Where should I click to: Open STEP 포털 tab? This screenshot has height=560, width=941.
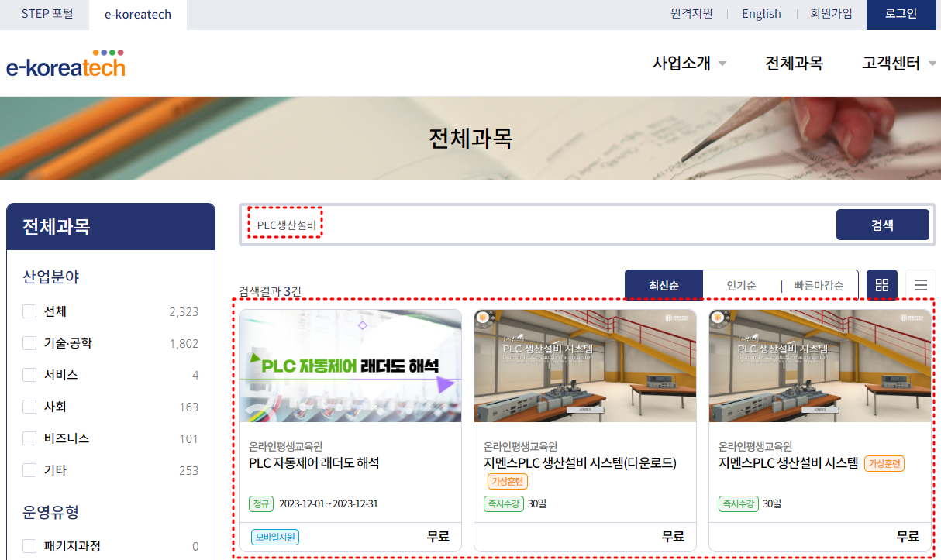(x=47, y=14)
